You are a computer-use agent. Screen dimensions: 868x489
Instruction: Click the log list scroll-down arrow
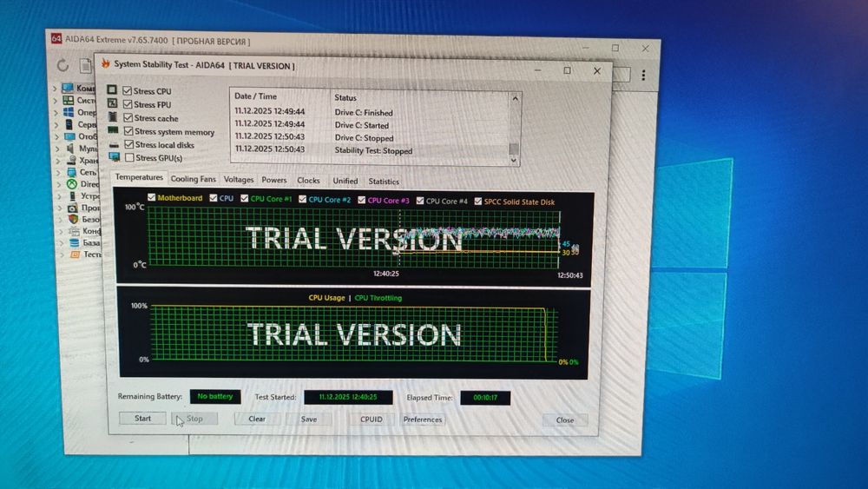coord(514,160)
